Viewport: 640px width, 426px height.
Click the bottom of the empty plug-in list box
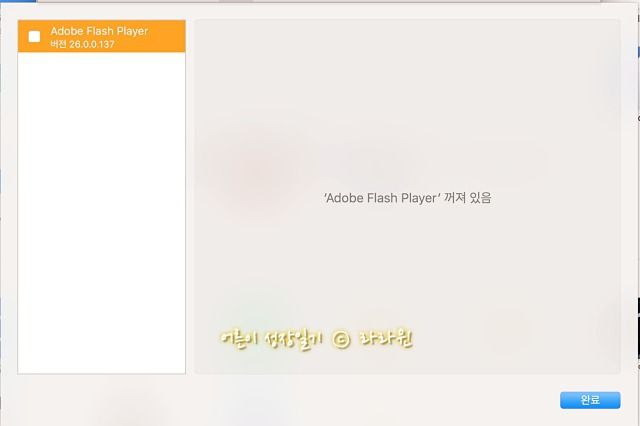(x=102, y=359)
